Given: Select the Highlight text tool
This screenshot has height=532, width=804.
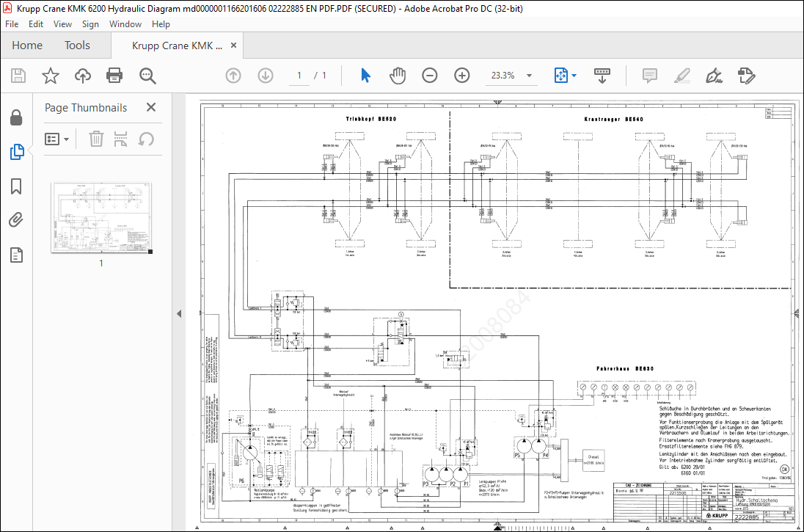Looking at the screenshot, I should [682, 76].
